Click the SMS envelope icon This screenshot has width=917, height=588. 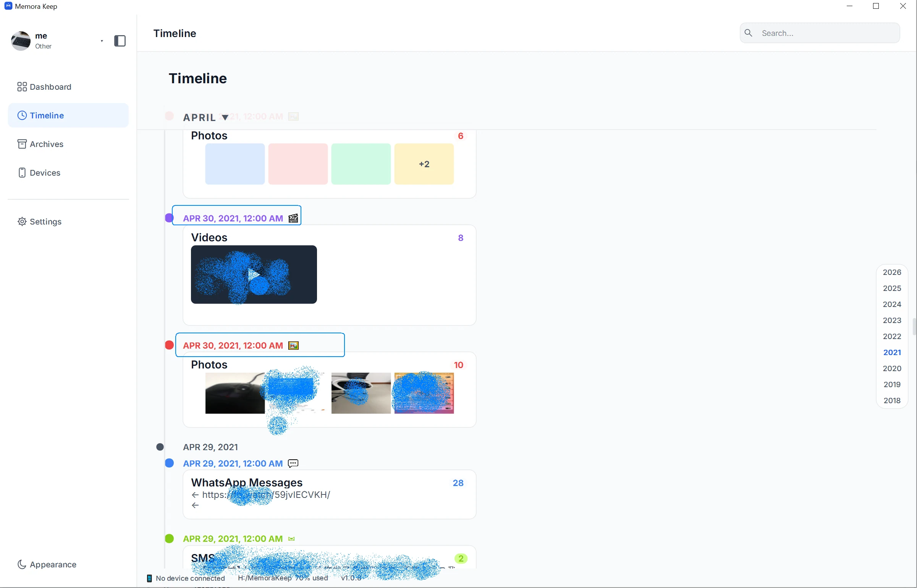point(291,539)
